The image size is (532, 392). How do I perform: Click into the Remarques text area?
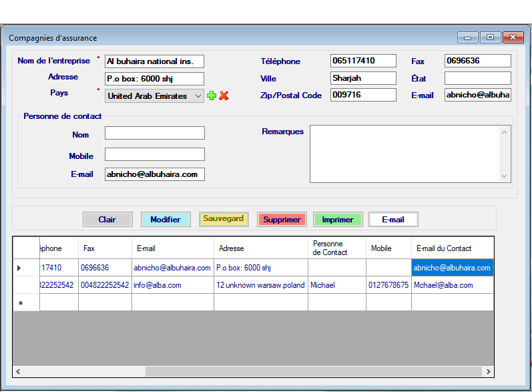(x=404, y=154)
